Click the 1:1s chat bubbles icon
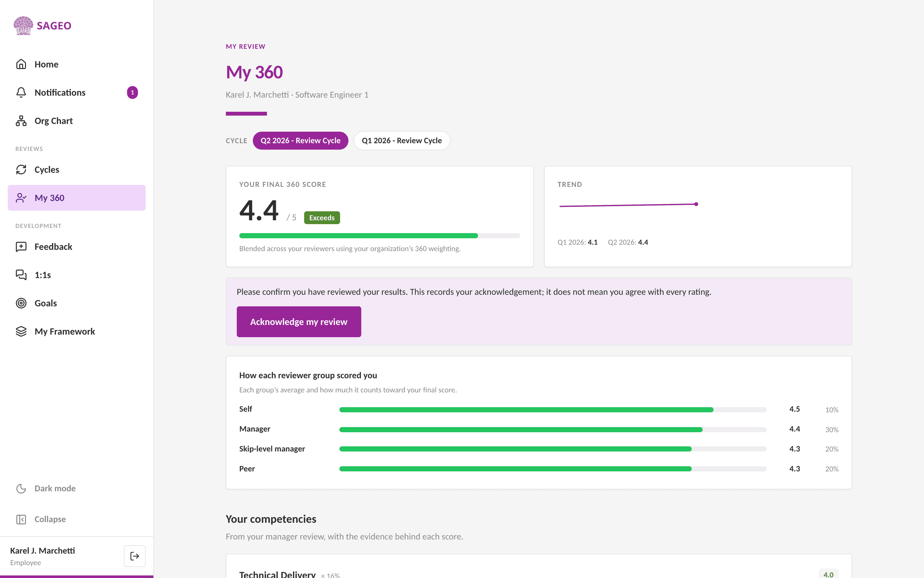This screenshot has width=924, height=578. pyautogui.click(x=21, y=275)
